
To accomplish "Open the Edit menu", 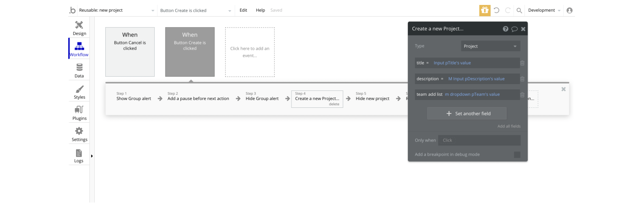I will (243, 10).
